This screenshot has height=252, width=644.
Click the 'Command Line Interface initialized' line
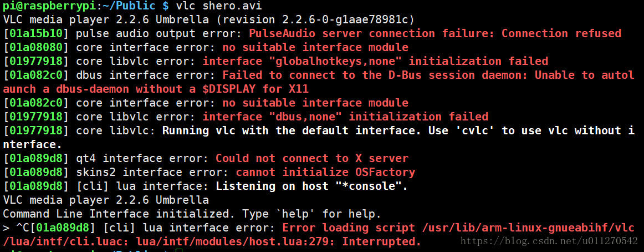pos(192,214)
